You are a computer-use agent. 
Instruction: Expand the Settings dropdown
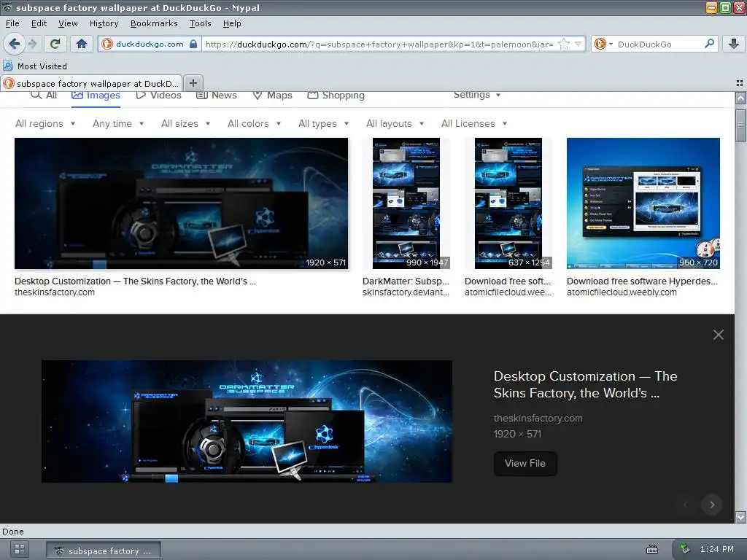tap(477, 95)
